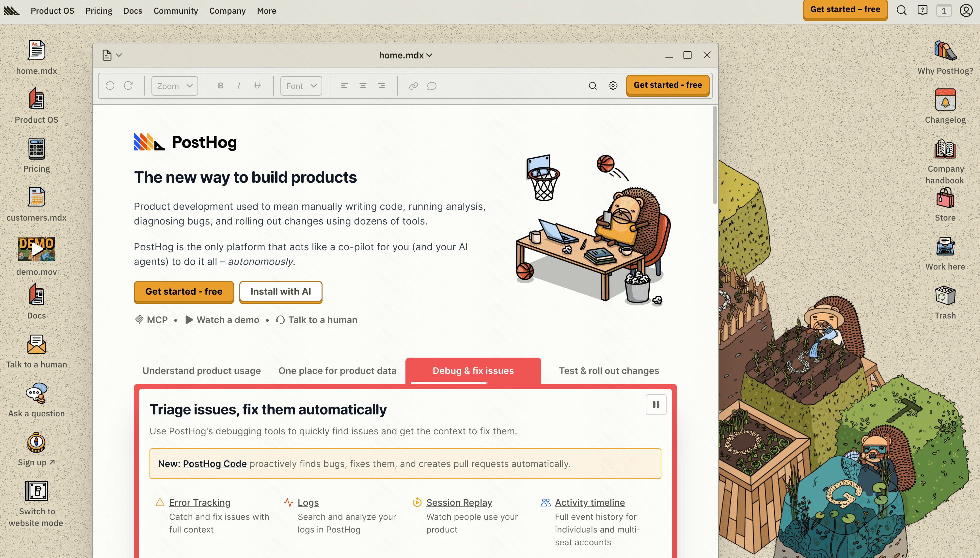Click the redo icon in editor toolbar
This screenshot has height=558, width=980.
pyautogui.click(x=128, y=85)
